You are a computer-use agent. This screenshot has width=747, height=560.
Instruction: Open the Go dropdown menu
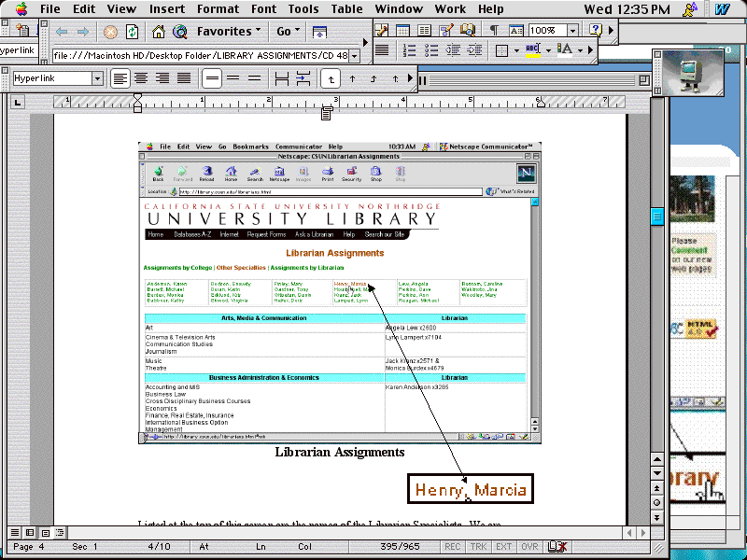(x=289, y=32)
